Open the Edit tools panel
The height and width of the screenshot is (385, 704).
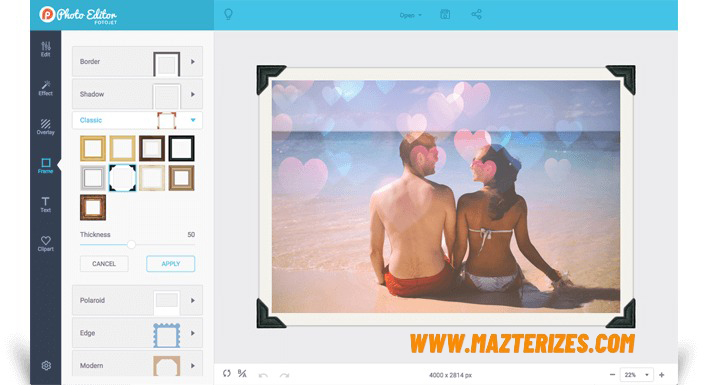click(x=46, y=49)
